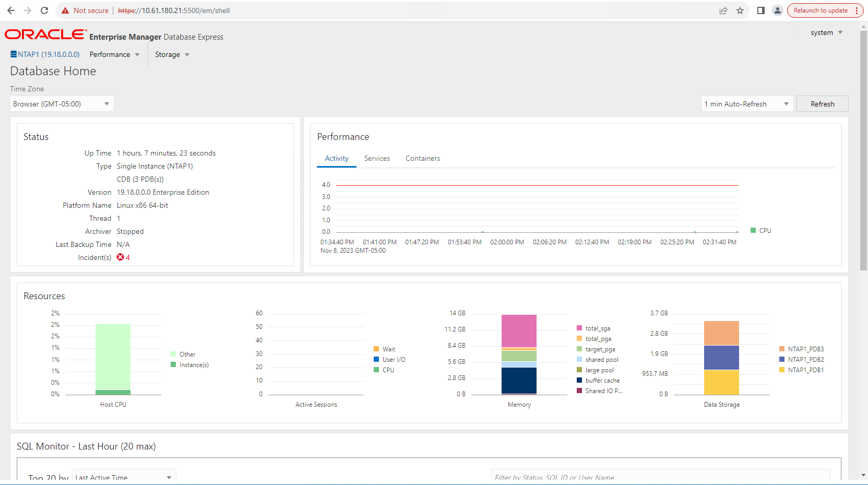Click the Relaunch to update button
The image size is (868, 485).
[821, 10]
